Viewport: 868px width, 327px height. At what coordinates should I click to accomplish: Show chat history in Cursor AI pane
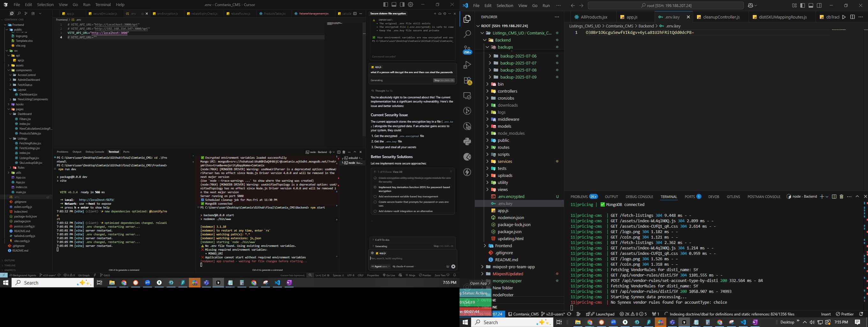(x=445, y=13)
